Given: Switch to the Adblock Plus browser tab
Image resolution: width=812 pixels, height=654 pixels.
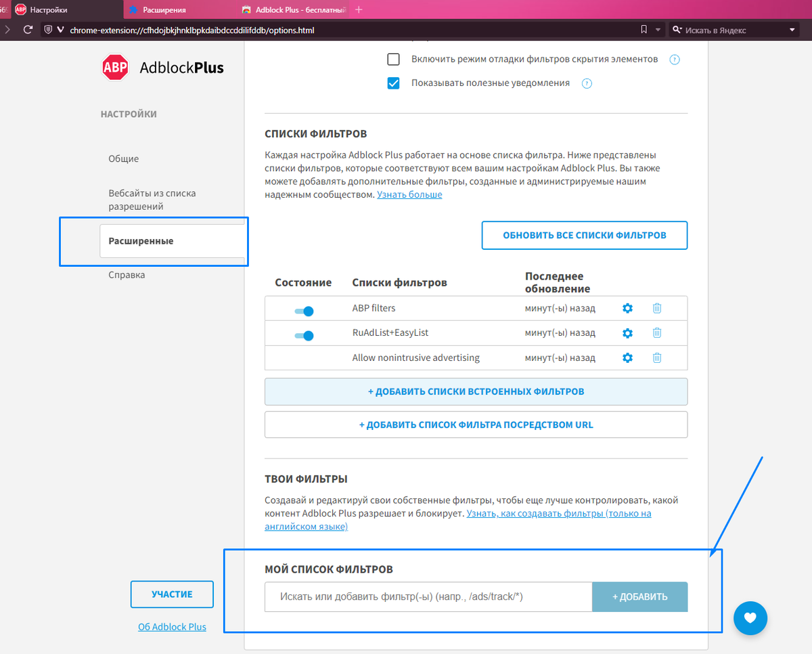Looking at the screenshot, I should tap(292, 9).
